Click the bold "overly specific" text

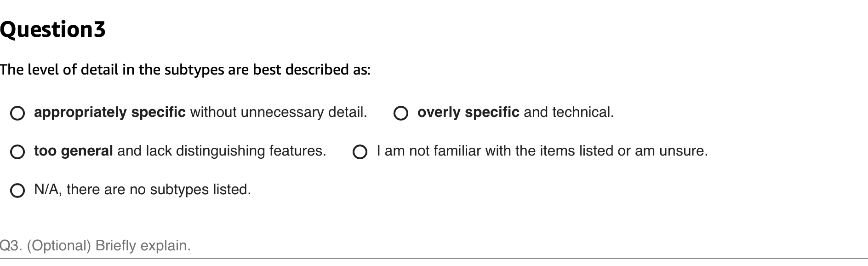point(468,112)
